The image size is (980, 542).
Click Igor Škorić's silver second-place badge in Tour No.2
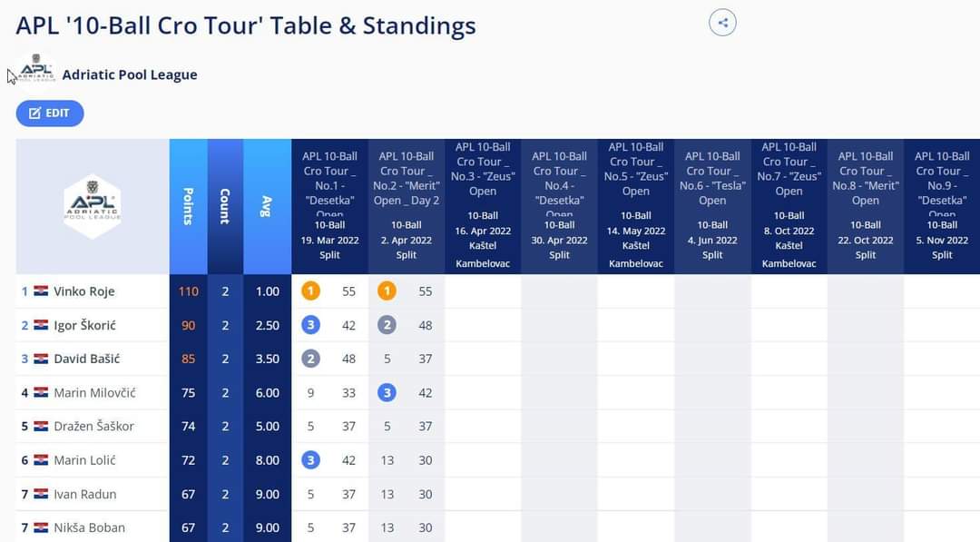tap(387, 325)
